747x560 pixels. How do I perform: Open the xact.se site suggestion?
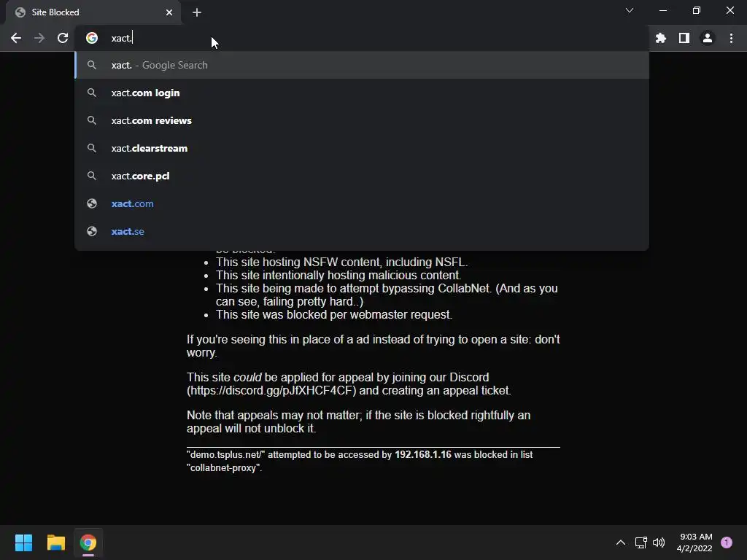pos(362,231)
